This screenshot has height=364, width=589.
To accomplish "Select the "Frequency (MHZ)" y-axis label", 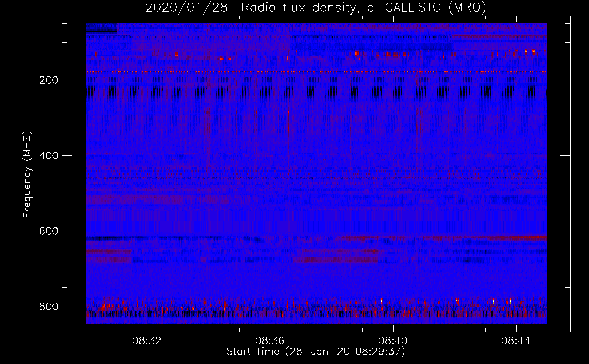I will (27, 174).
